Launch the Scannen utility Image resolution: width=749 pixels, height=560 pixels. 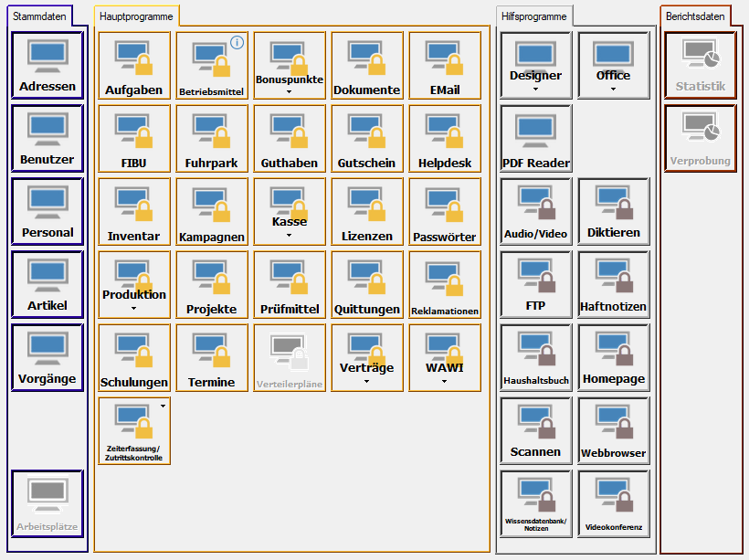pos(536,431)
